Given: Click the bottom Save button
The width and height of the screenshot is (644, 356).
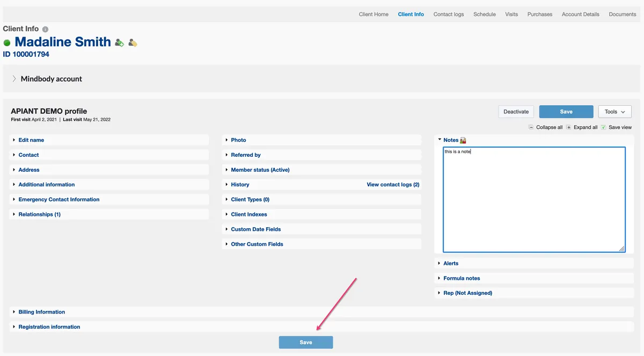Looking at the screenshot, I should [x=306, y=343].
